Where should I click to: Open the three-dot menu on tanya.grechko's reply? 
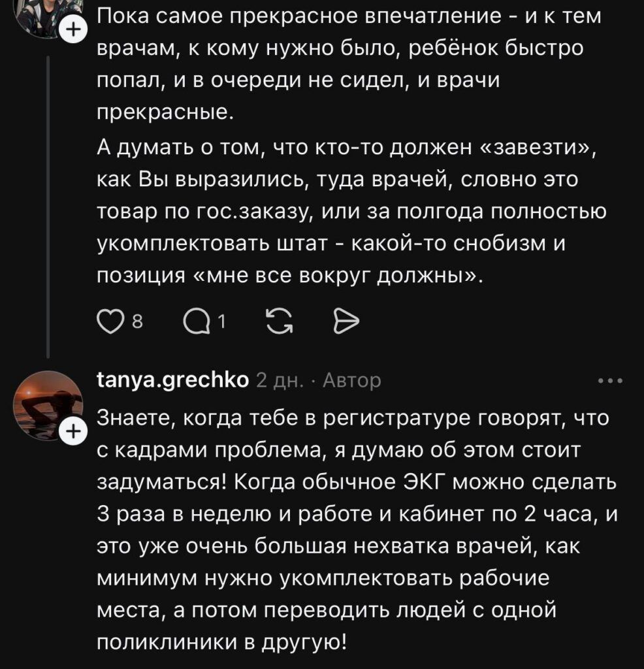(x=611, y=381)
